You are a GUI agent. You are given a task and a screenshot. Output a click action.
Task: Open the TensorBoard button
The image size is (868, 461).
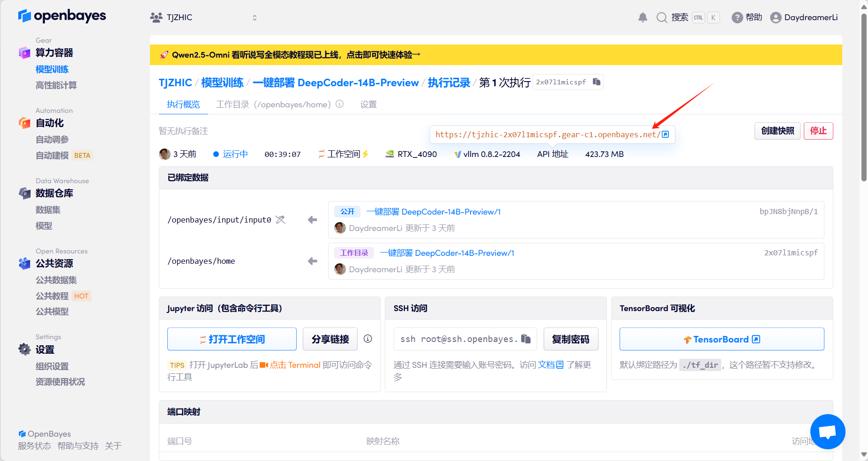pos(721,339)
